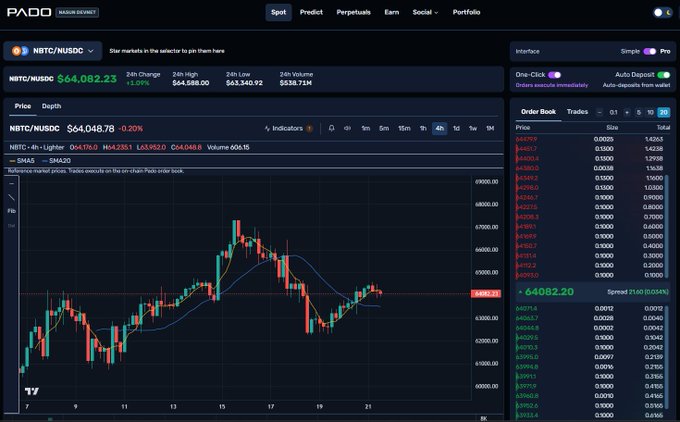Click the 64082.23 price axis label
680x422 pixels.
point(486,294)
